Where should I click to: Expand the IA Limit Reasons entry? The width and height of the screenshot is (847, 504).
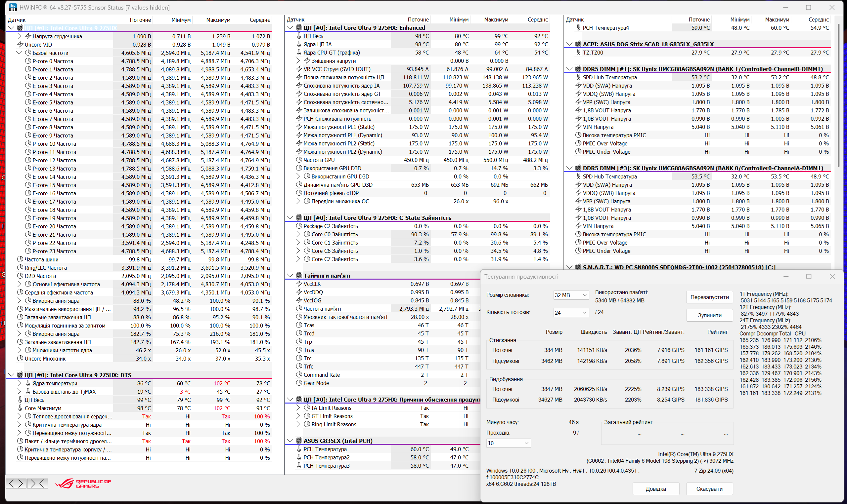298,407
